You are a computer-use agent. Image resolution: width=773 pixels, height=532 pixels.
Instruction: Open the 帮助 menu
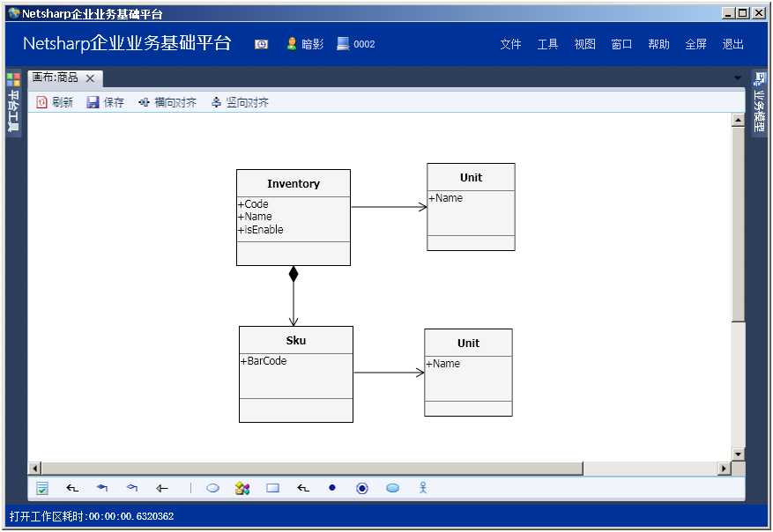tap(658, 44)
